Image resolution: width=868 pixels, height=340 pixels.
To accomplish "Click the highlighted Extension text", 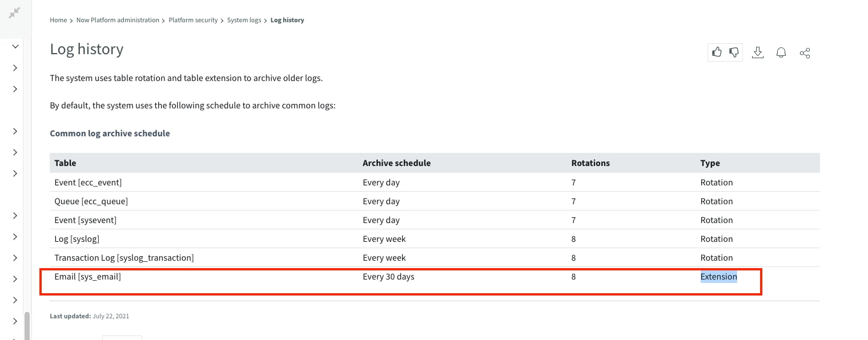I will (x=718, y=277).
